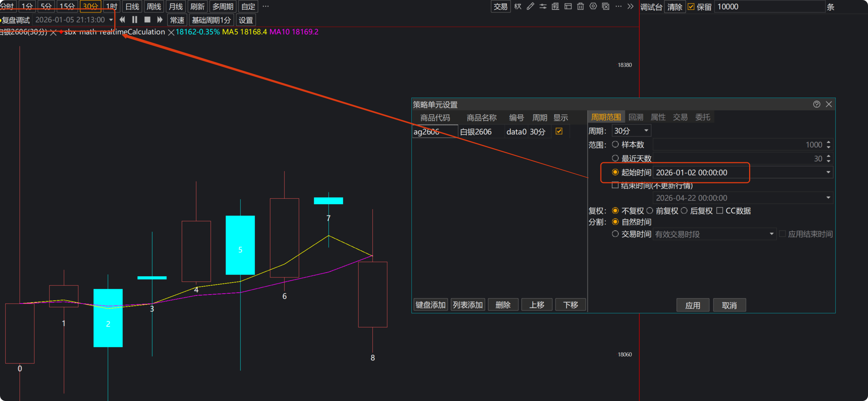Open the 起始时间 date dropdown arrow
This screenshot has width=868, height=401.
click(828, 172)
